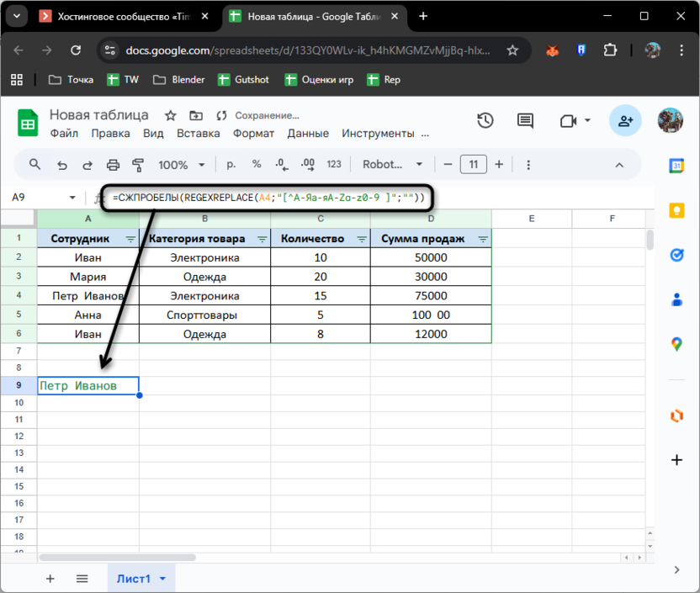Add a new sheet with plus button

coord(50,579)
